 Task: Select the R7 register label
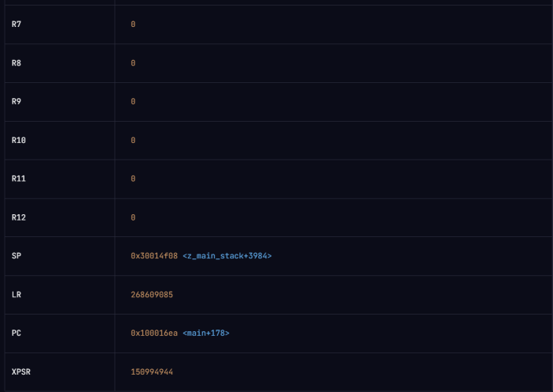tap(17, 24)
